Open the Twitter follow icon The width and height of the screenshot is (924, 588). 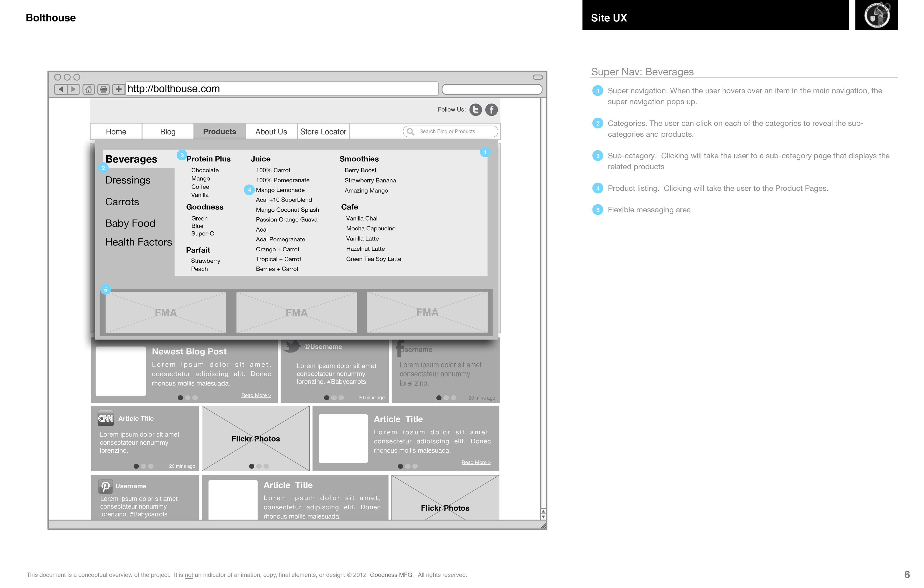[x=475, y=110]
